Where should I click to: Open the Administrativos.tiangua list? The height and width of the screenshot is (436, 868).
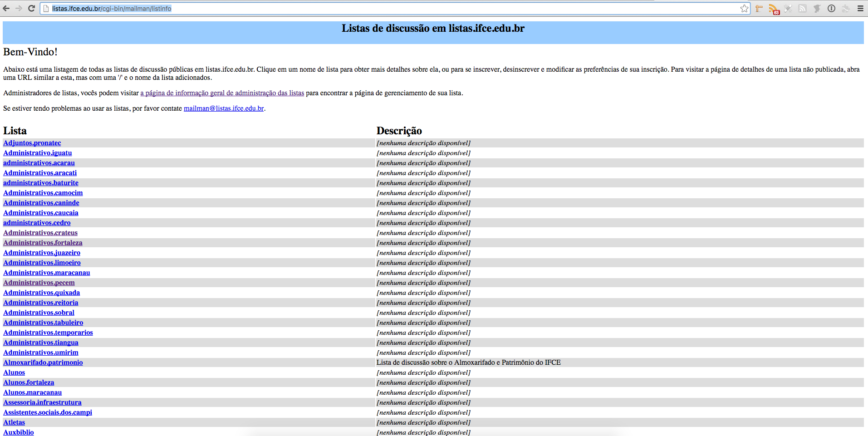click(41, 343)
